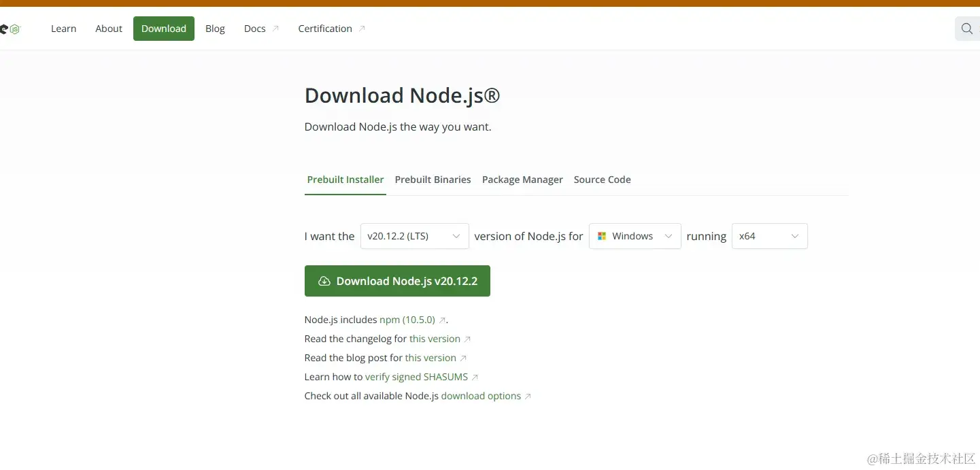This screenshot has height=470, width=980.
Task: Click the arrow icon after download options
Action: coord(528,396)
